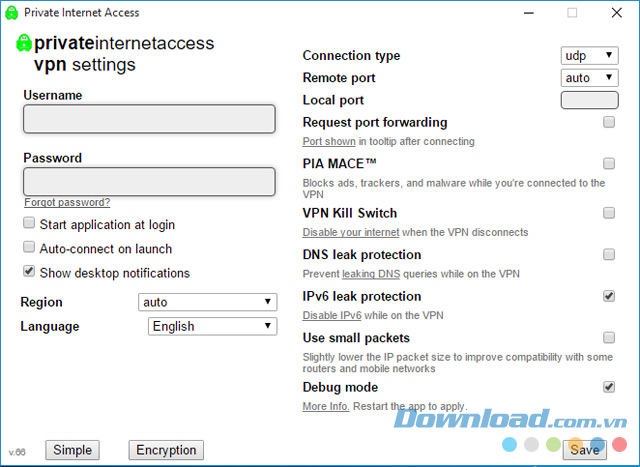Uncheck Debug mode
The image size is (640, 467).
point(608,387)
